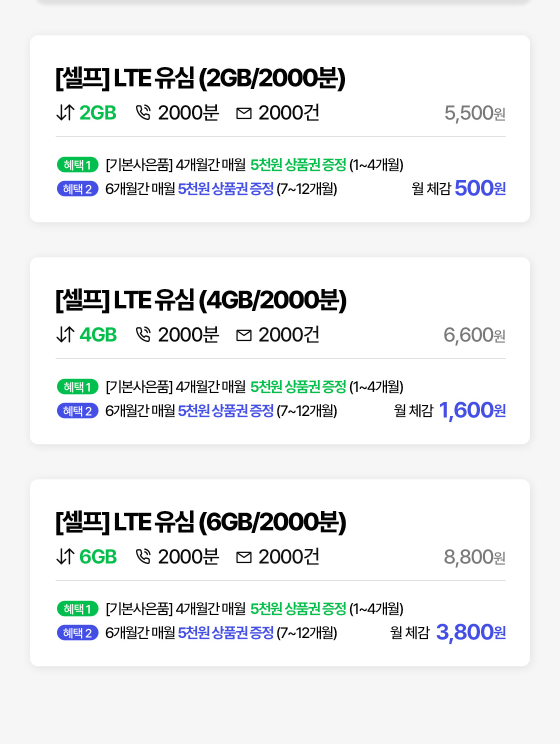Click green 혜택1 badge on 2GB plan

point(77,164)
